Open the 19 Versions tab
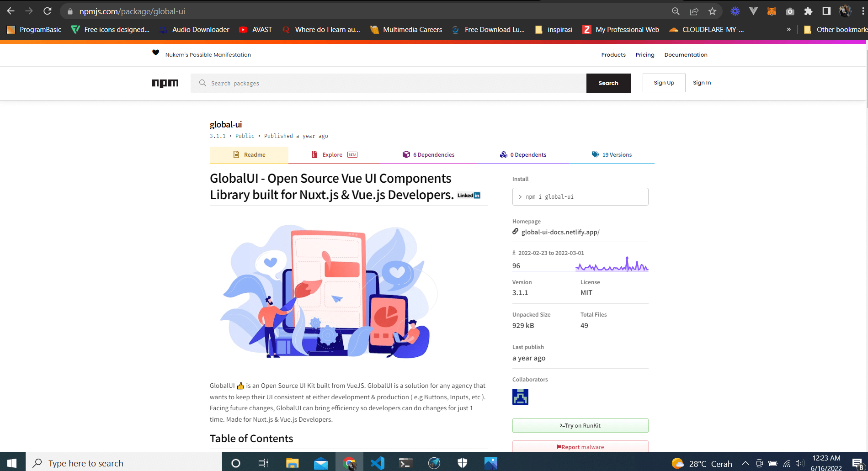This screenshot has height=471, width=868. pos(612,155)
